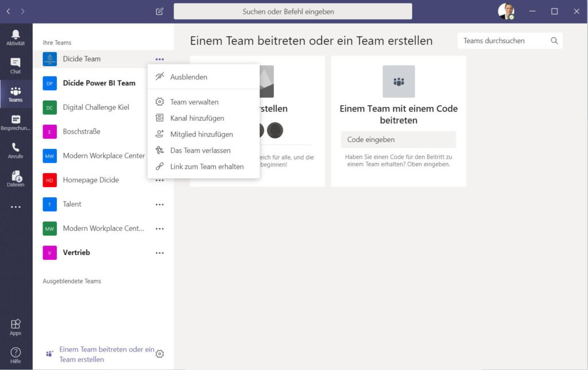Click the T avatar of Talent

point(49,204)
